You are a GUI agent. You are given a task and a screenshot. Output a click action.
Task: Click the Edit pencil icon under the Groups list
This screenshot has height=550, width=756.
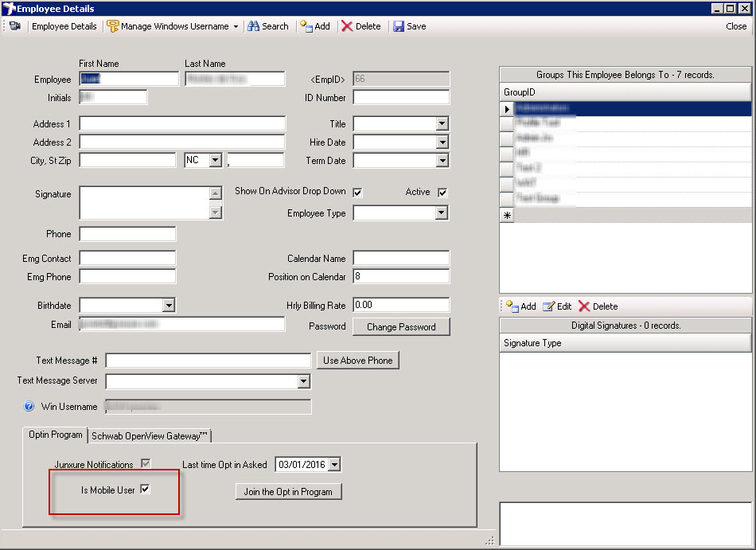[548, 306]
